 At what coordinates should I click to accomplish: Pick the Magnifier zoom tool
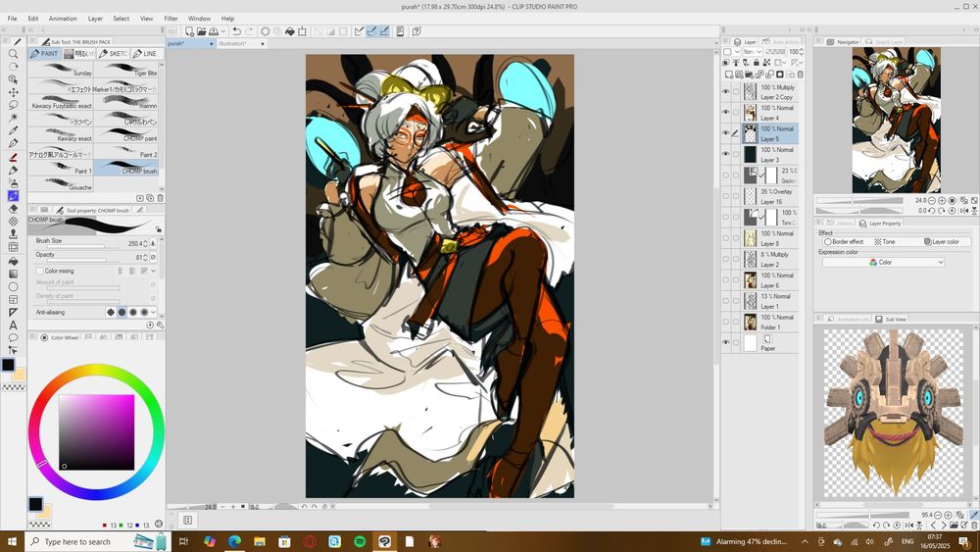click(x=14, y=54)
